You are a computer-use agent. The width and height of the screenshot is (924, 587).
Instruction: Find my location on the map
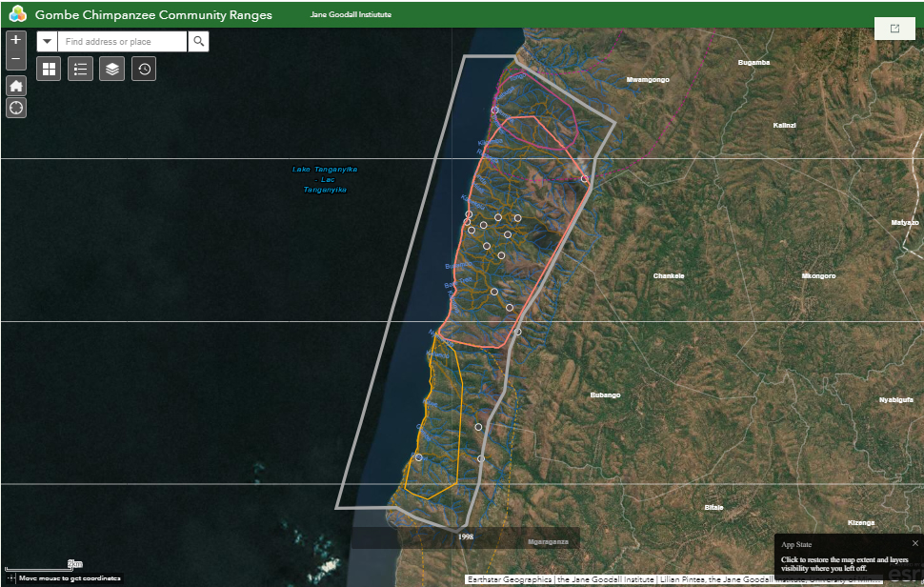point(16,108)
